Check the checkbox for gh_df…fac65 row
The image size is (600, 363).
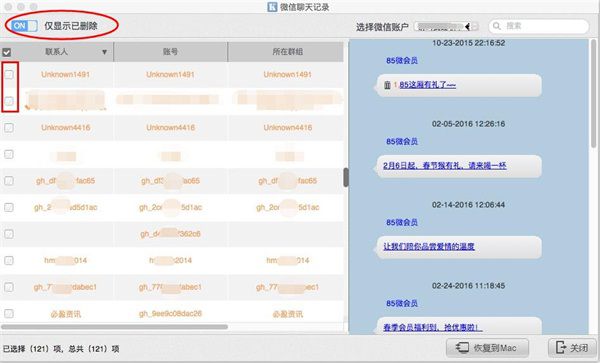click(9, 181)
